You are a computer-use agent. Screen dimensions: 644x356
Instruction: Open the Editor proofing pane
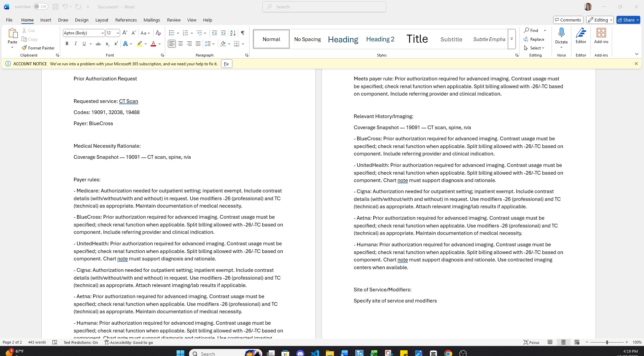(581, 36)
